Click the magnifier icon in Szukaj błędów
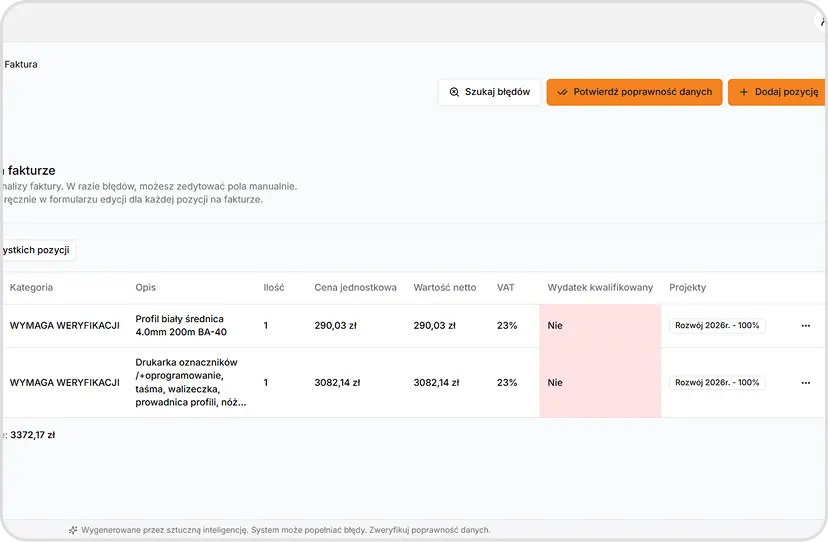The width and height of the screenshot is (828, 542). click(x=454, y=92)
